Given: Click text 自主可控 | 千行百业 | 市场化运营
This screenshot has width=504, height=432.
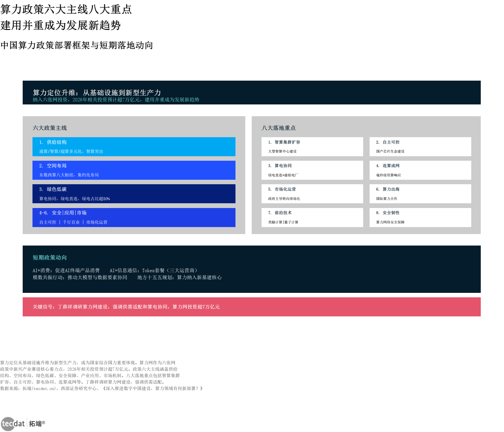Looking at the screenshot, I should [73, 222].
